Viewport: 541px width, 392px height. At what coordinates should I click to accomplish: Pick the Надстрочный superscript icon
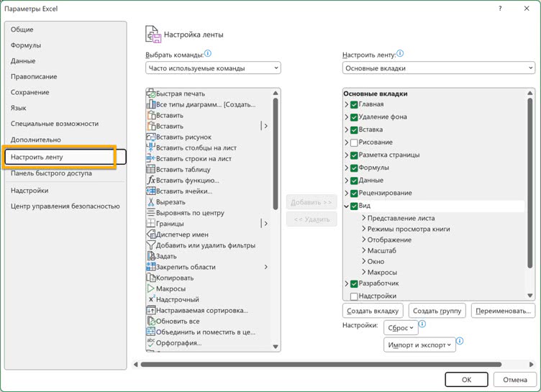pyautogui.click(x=151, y=299)
